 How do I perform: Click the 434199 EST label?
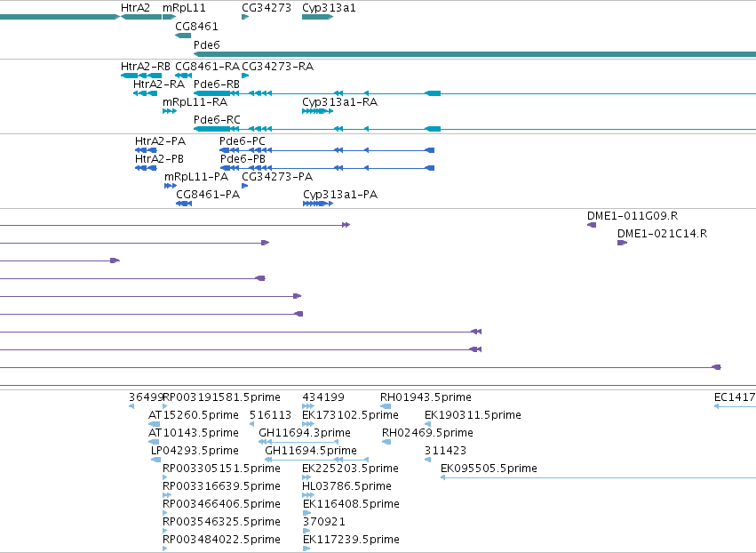coord(323,397)
